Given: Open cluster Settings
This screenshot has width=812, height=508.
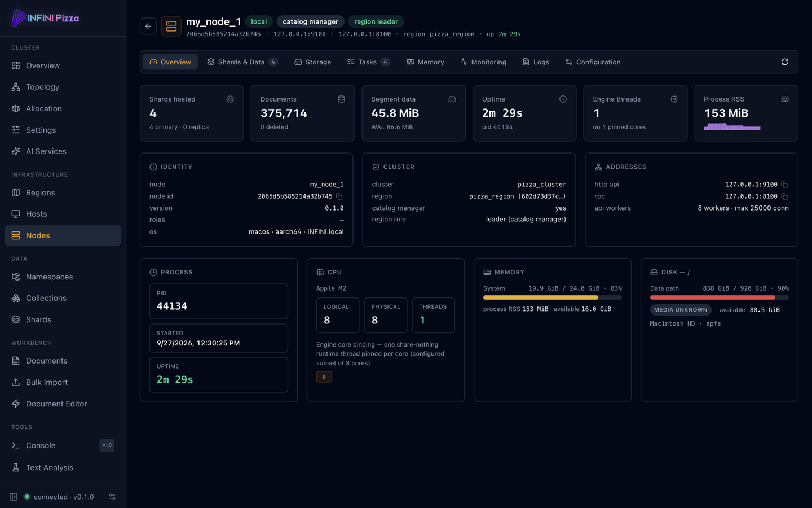Looking at the screenshot, I should [63, 130].
